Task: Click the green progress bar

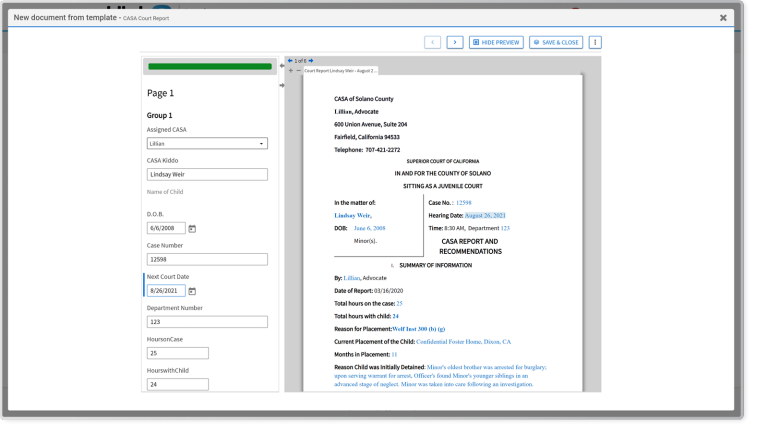Action: coord(210,66)
